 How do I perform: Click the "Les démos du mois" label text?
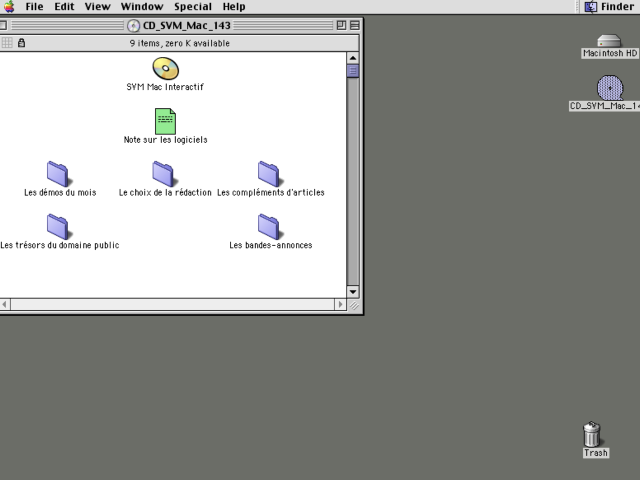(x=60, y=192)
